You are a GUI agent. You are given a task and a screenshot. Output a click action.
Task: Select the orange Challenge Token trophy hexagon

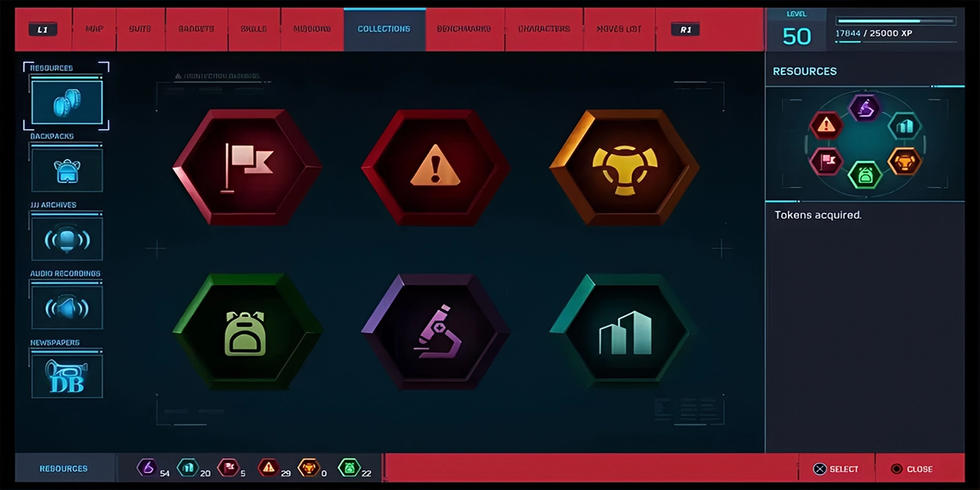click(x=626, y=168)
